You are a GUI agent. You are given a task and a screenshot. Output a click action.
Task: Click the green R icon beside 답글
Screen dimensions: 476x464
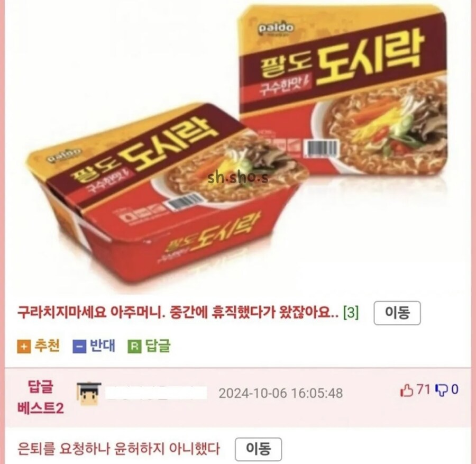click(x=134, y=347)
